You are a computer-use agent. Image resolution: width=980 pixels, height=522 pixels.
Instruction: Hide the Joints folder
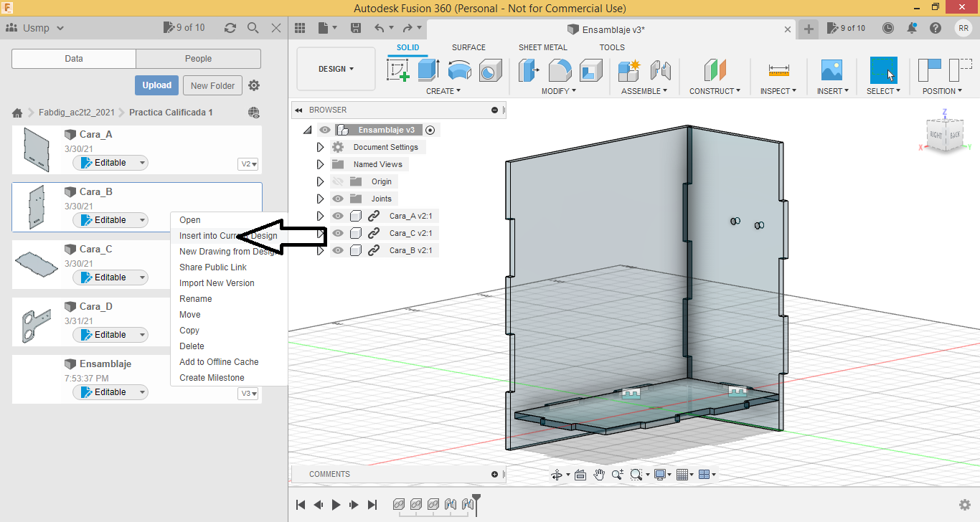[338, 199]
